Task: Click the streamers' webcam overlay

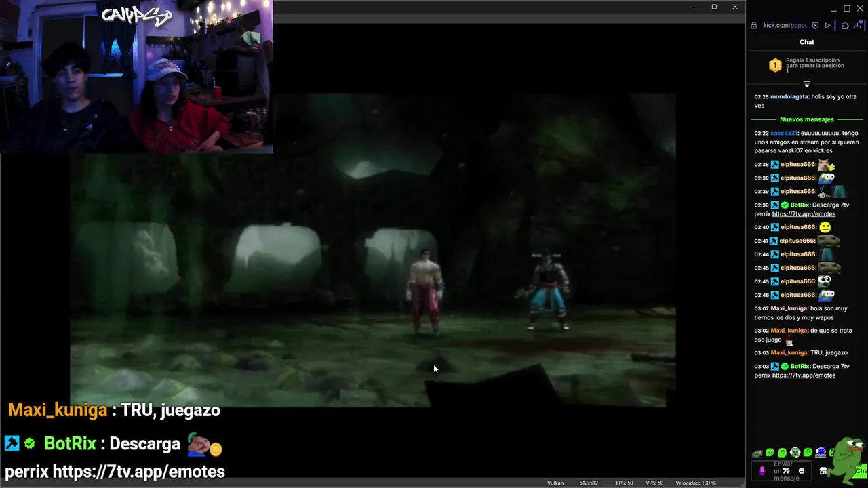Action: (136, 77)
